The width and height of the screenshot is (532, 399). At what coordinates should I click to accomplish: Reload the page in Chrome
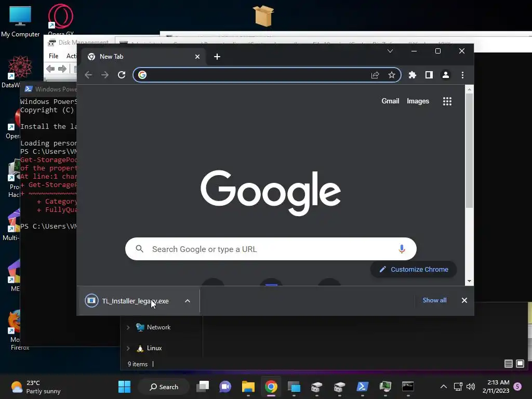click(x=122, y=75)
